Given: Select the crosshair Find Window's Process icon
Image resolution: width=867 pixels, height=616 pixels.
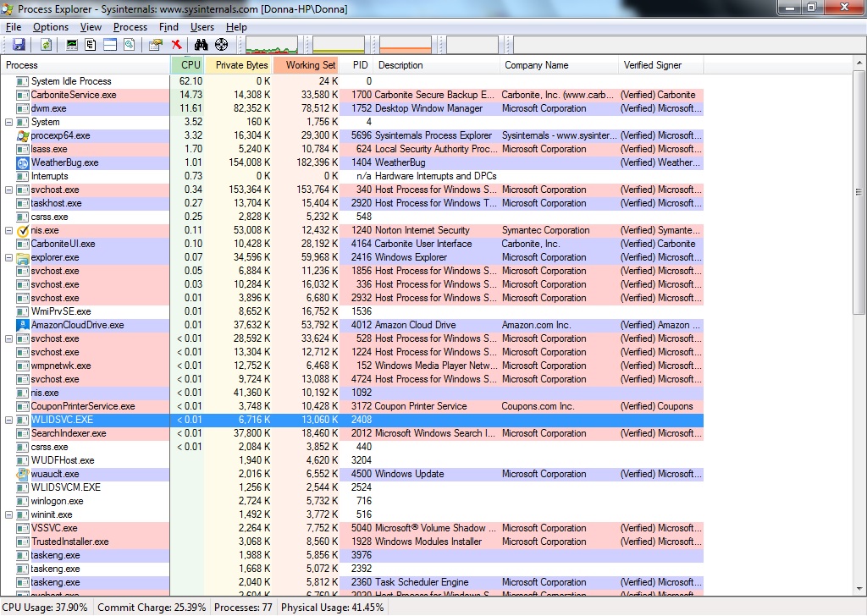Looking at the screenshot, I should pyautogui.click(x=221, y=45).
